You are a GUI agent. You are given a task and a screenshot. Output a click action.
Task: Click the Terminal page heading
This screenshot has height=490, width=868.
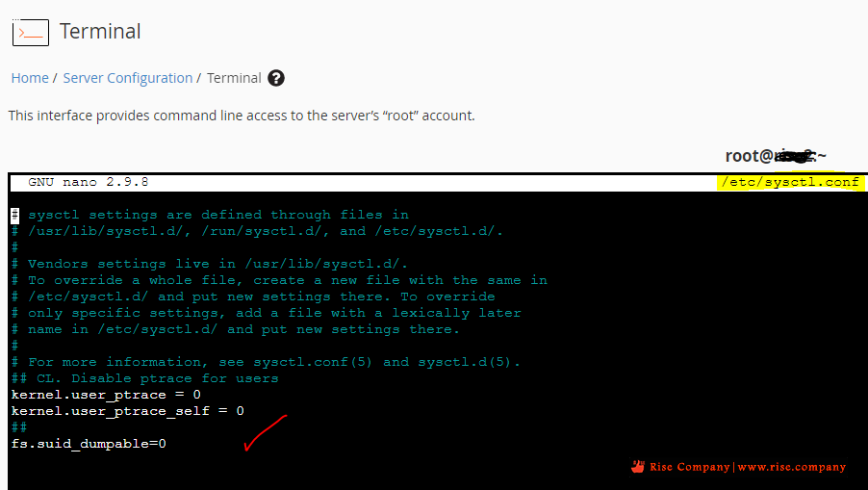coord(100,32)
